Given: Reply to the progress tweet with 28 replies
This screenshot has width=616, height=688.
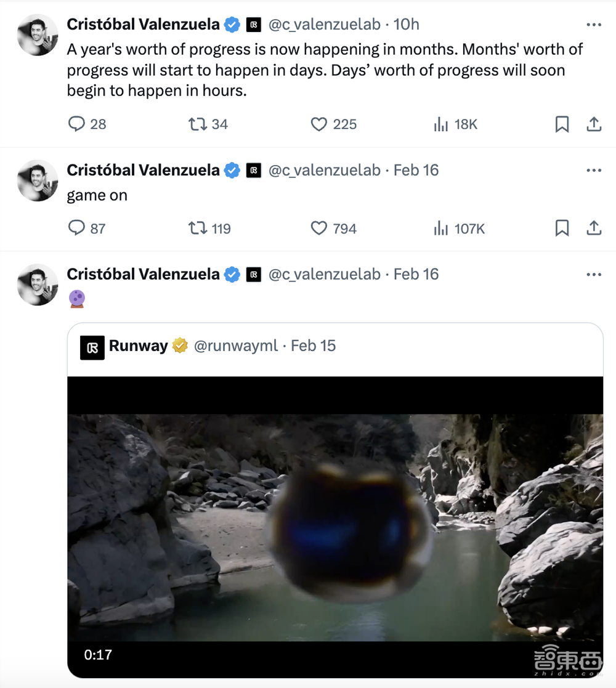Looking at the screenshot, I should pyautogui.click(x=76, y=124).
